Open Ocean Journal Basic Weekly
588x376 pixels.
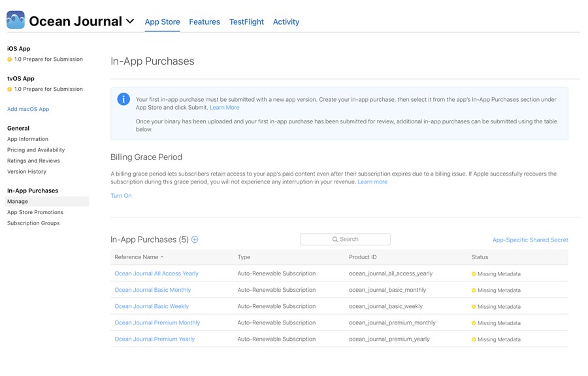(x=152, y=306)
